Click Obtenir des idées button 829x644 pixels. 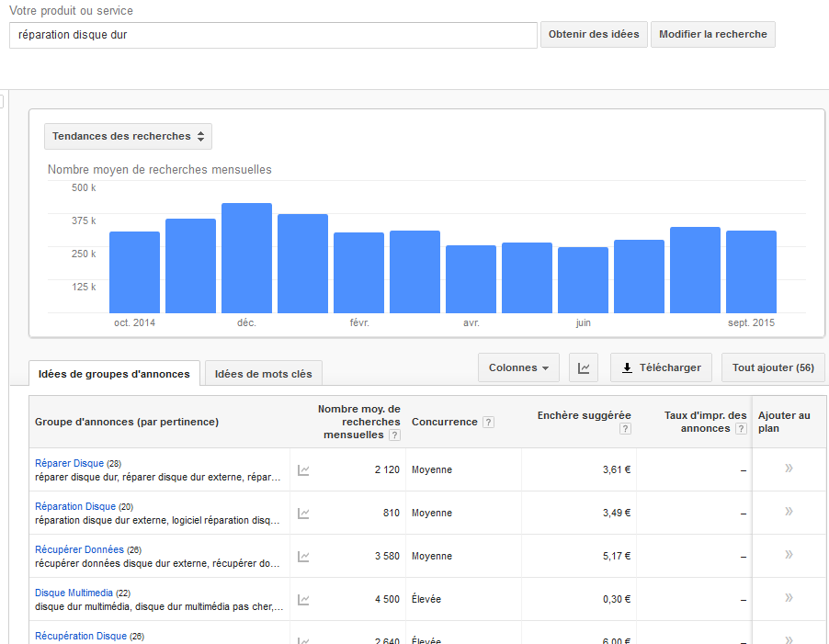[x=594, y=35]
